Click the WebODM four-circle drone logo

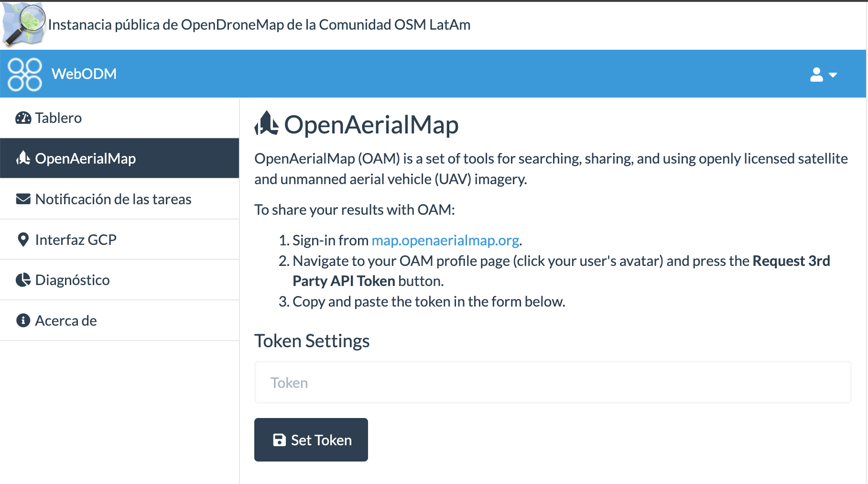[25, 74]
